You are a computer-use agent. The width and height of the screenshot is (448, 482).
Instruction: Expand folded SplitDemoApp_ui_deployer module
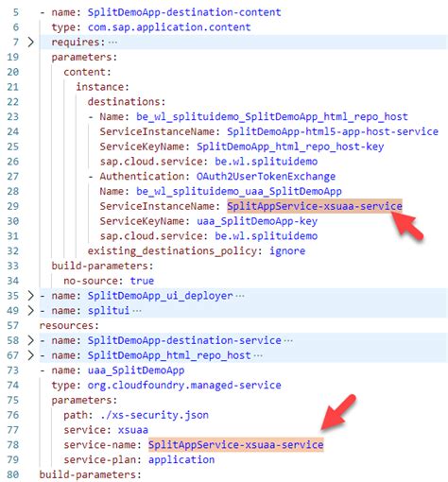click(x=30, y=296)
